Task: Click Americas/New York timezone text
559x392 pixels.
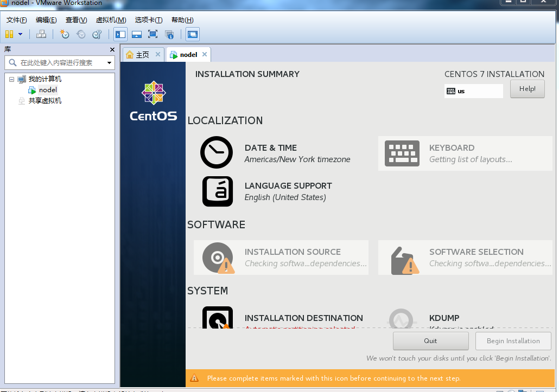Action: click(297, 159)
